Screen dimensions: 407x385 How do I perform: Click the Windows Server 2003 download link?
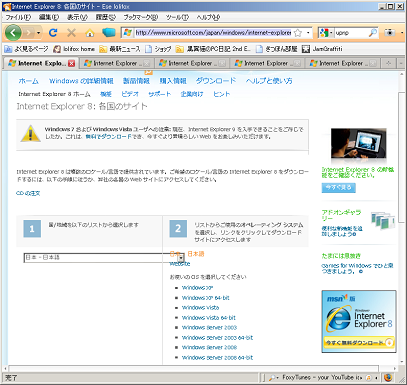coord(209,328)
